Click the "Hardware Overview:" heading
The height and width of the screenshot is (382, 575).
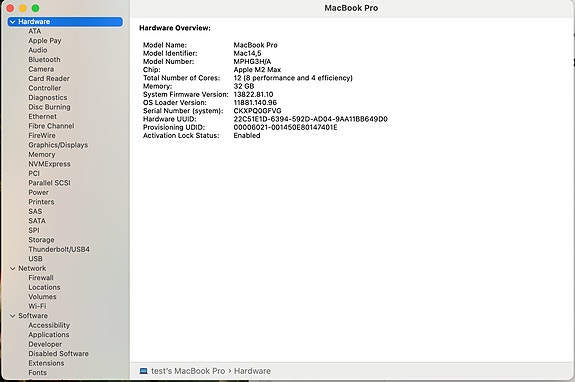click(x=175, y=28)
